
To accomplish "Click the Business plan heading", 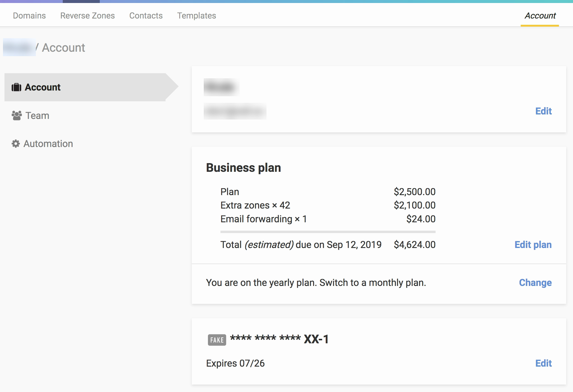I will coord(243,168).
